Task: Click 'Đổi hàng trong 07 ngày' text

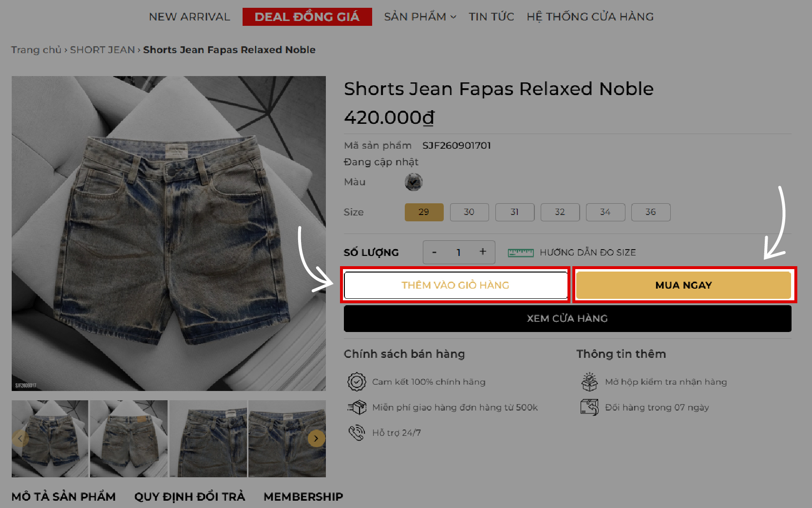Action: (657, 407)
